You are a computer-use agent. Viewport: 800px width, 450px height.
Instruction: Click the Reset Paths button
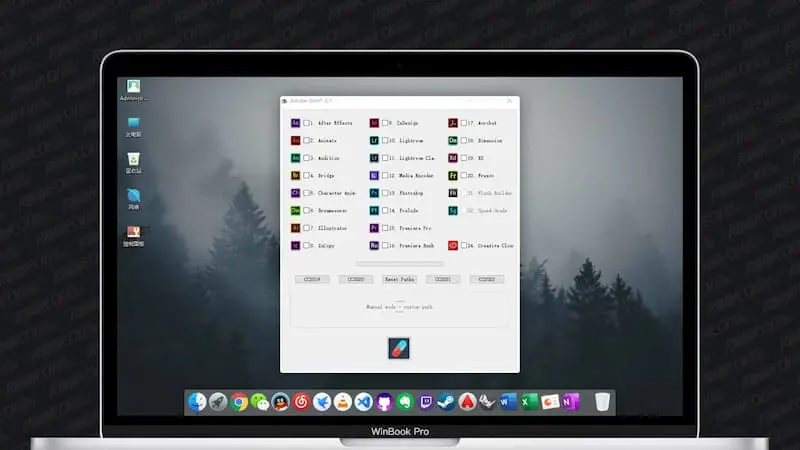[399, 279]
